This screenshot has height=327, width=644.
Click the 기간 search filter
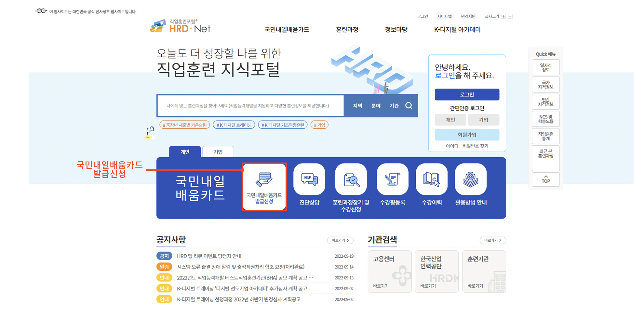tap(394, 106)
